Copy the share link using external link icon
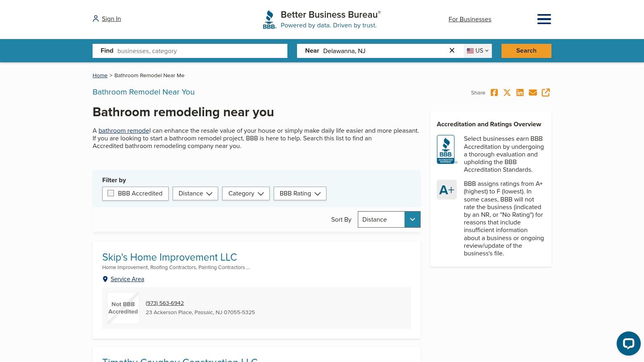Screen dimensions: 644x362 click(546, 93)
